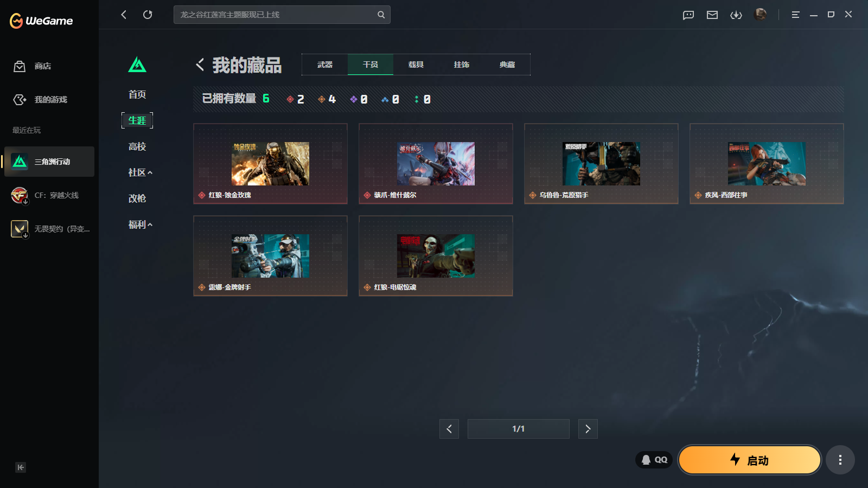Switch to the 武器 tab

[x=325, y=65]
